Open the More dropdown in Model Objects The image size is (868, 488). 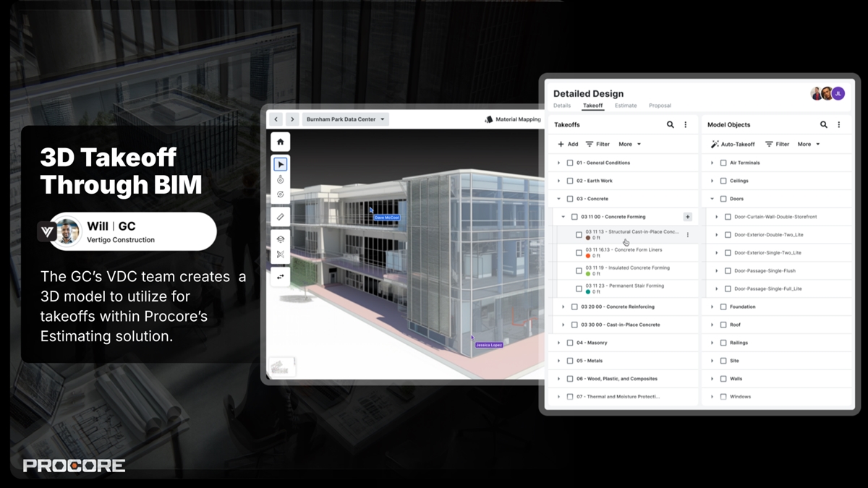click(x=809, y=144)
